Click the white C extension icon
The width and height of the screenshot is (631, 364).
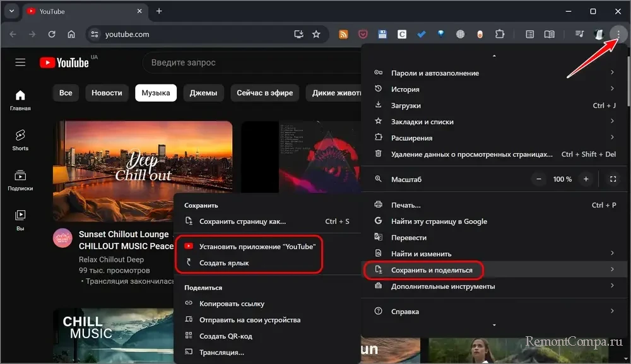coord(401,35)
